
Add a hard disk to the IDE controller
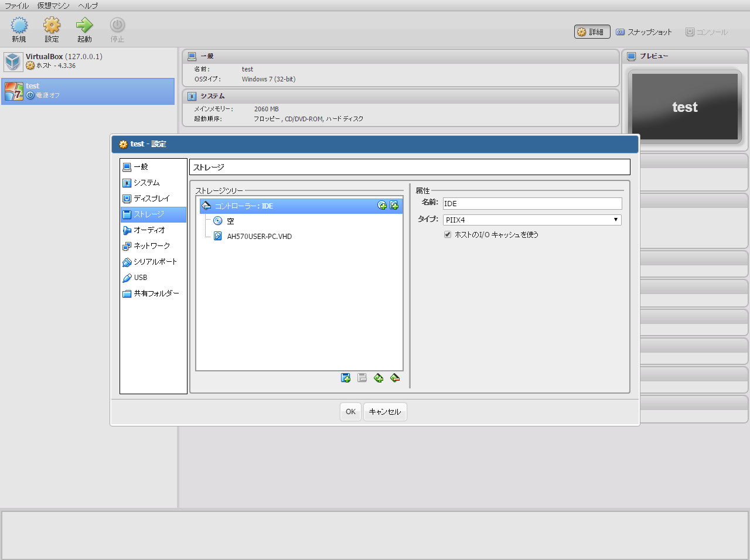394,206
